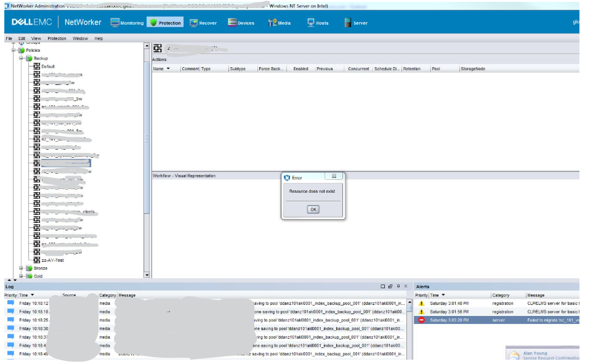Select the Saturday 3:01:58 PM alert row
This screenshot has width=593, height=364.
pyautogui.click(x=496, y=312)
